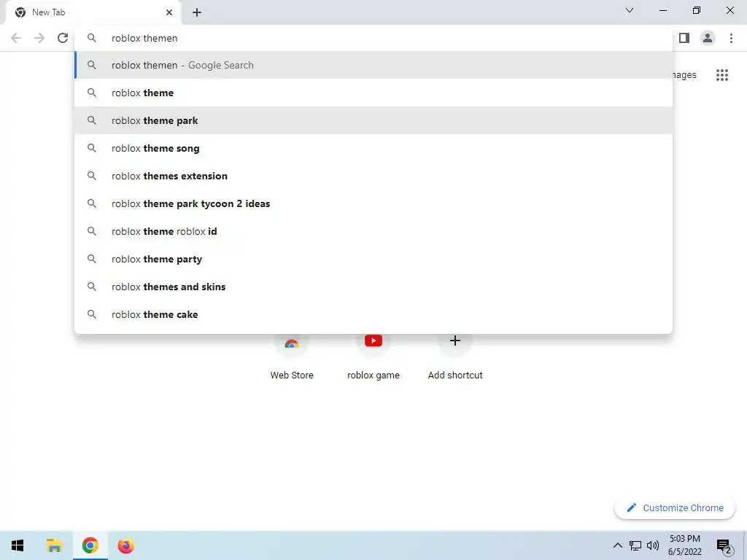Open the Google apps grid
This screenshot has height=560, width=747.
click(x=721, y=75)
